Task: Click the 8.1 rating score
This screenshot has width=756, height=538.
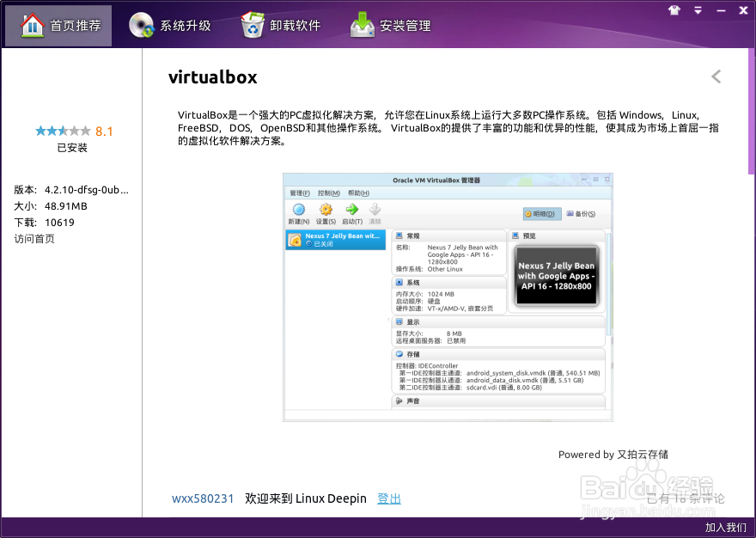Action: (104, 131)
